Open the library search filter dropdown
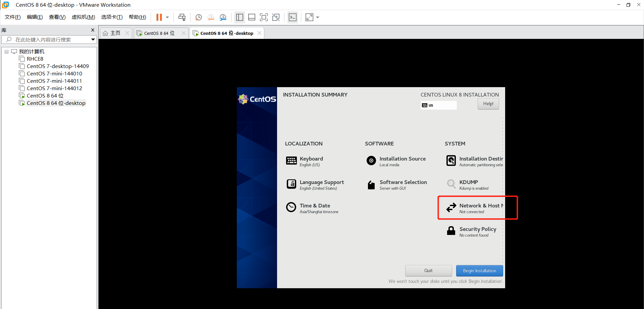The height and width of the screenshot is (309, 644). pos(93,40)
